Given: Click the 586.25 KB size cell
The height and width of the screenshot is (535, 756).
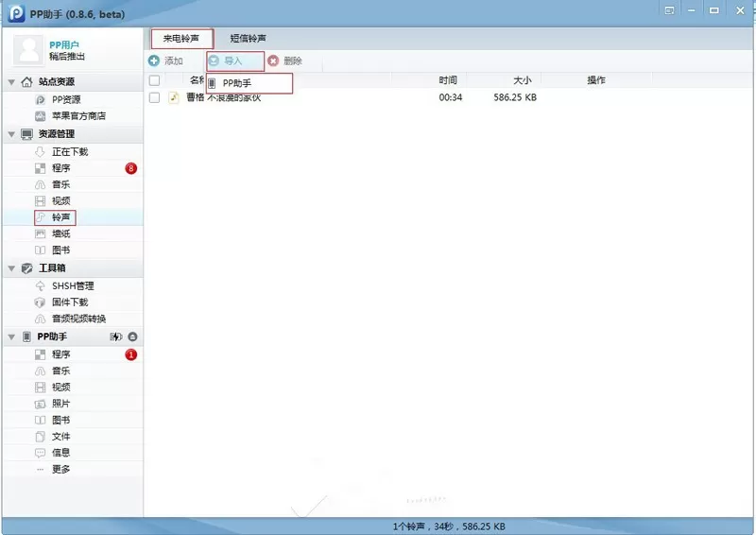Looking at the screenshot, I should click(515, 97).
